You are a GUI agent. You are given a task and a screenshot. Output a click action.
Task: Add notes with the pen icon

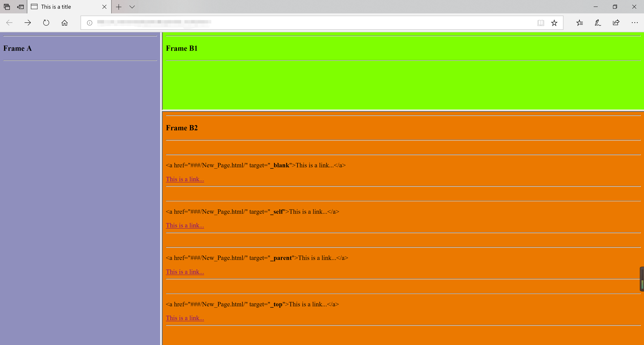[x=598, y=23]
